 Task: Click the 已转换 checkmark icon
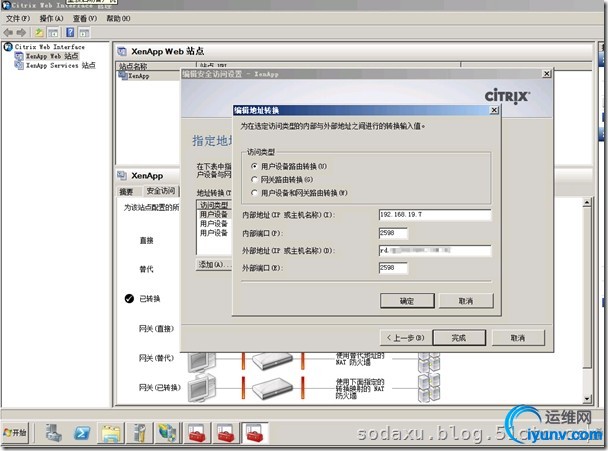(x=129, y=299)
